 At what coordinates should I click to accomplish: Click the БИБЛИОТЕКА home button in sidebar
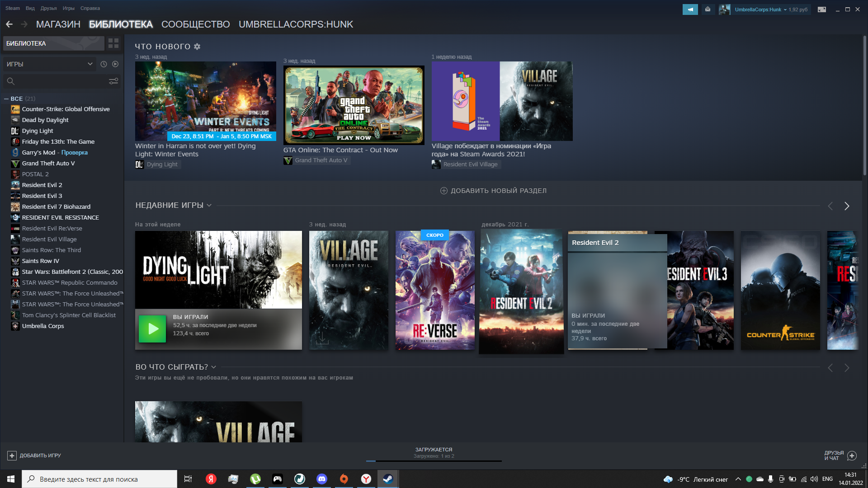coord(53,43)
